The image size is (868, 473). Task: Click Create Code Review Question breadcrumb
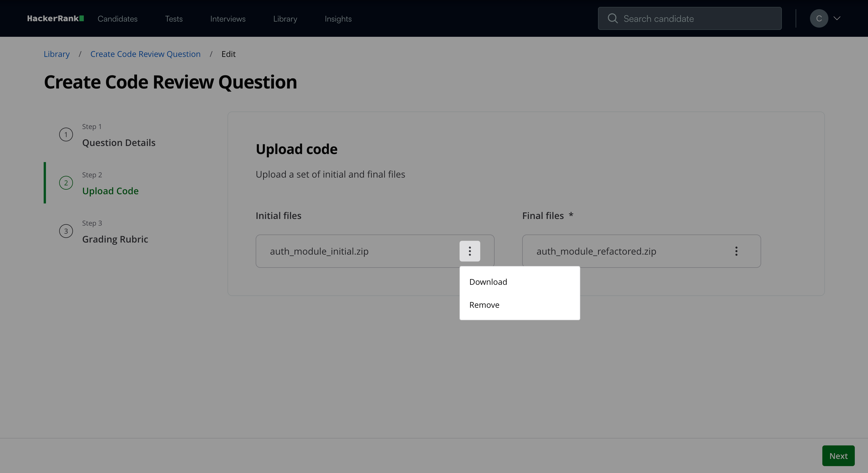[x=145, y=54]
